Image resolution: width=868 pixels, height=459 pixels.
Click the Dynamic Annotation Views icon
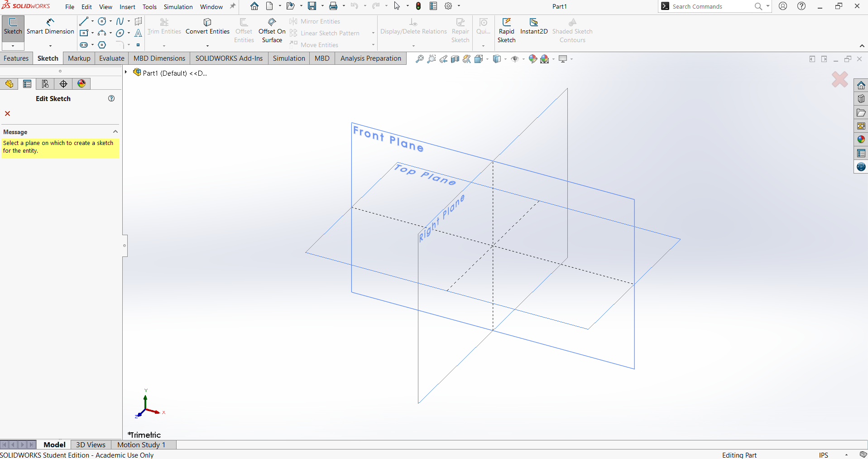[467, 59]
